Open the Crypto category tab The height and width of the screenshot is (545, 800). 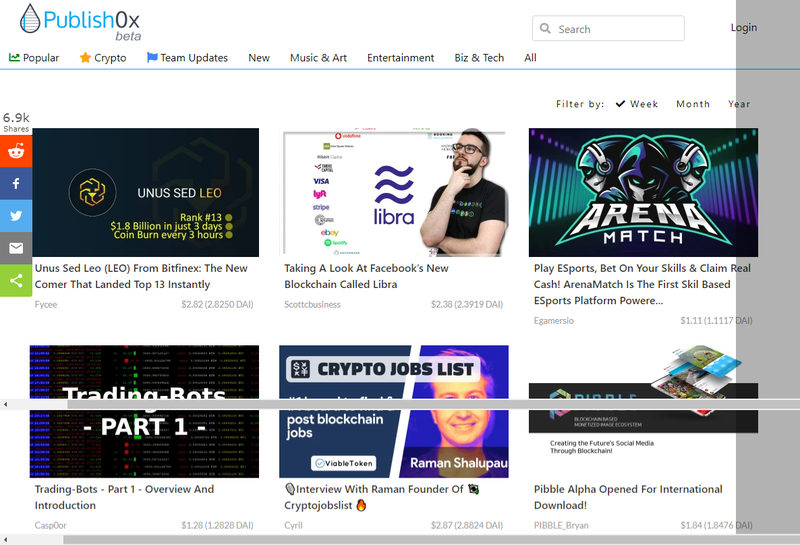coord(103,58)
